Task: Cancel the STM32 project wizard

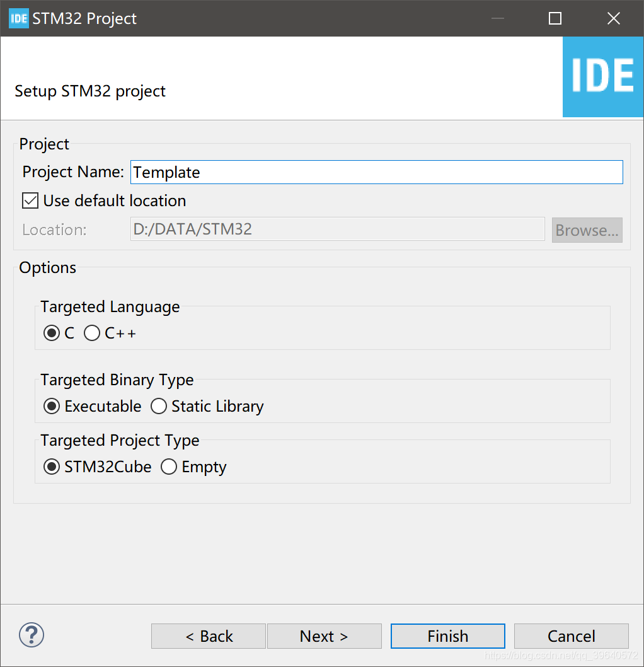Action: coord(572,636)
